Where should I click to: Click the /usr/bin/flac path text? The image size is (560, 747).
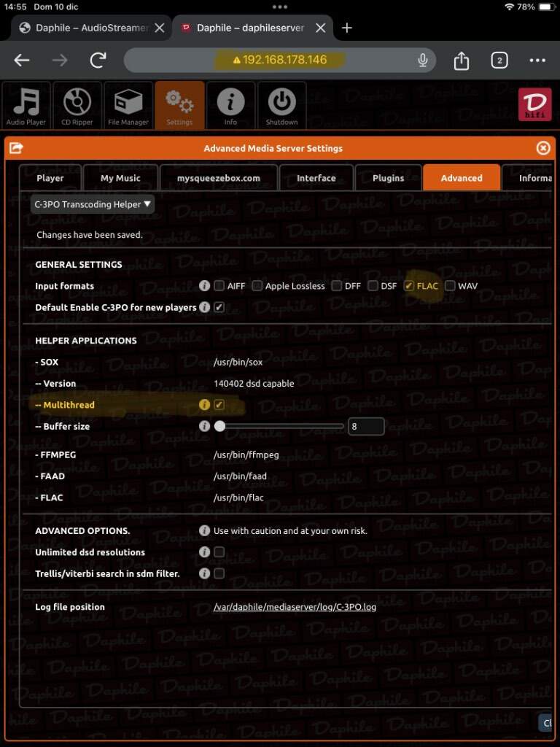click(238, 498)
